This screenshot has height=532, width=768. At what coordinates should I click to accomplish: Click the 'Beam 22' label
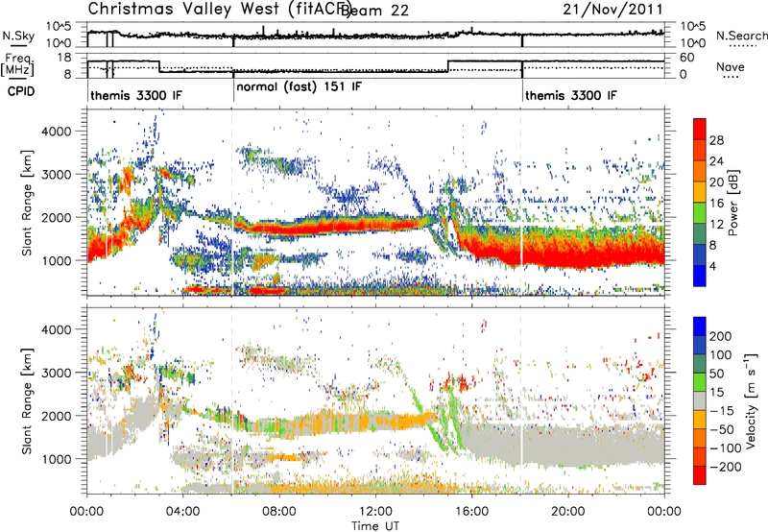[374, 10]
